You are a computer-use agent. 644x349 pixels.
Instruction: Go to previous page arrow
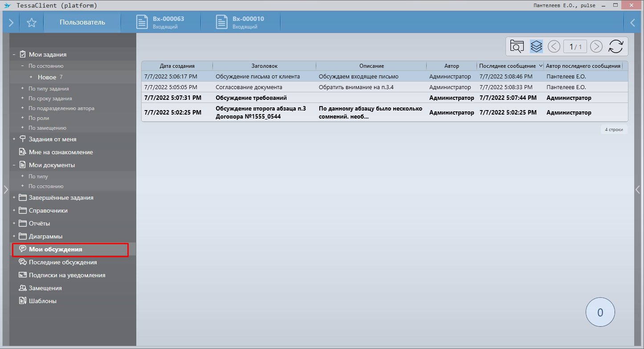554,46
